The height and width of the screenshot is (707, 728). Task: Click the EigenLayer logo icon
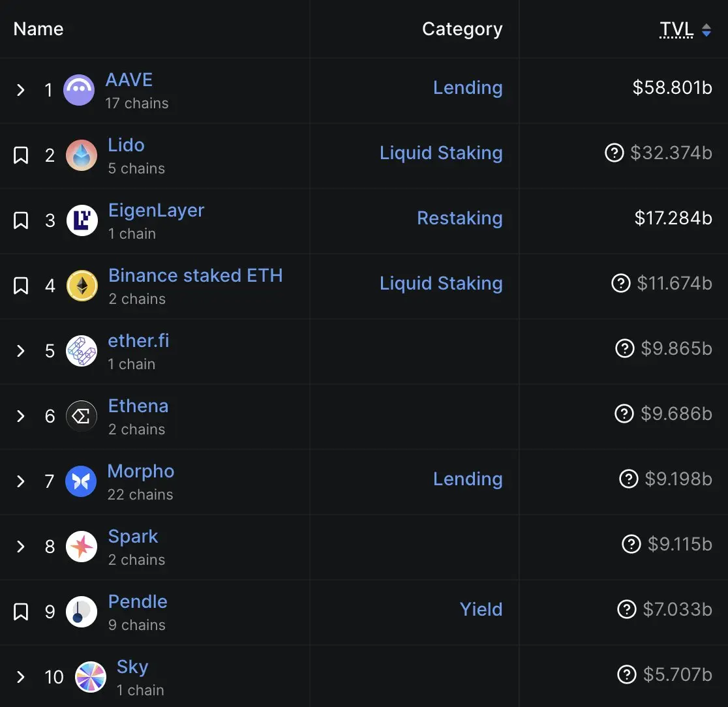pos(82,220)
